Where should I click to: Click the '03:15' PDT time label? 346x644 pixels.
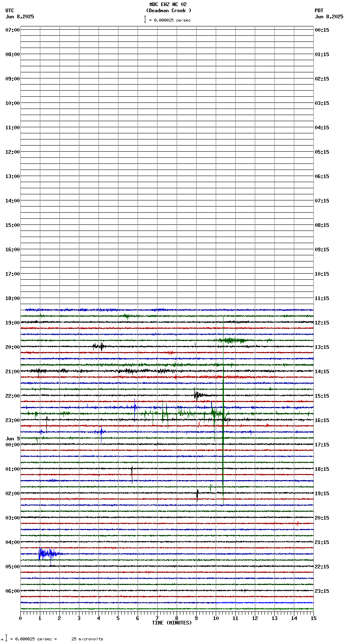(322, 103)
